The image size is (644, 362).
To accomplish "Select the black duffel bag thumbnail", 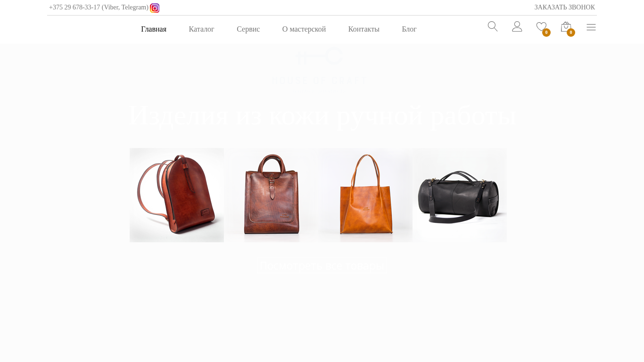I will (x=460, y=195).
